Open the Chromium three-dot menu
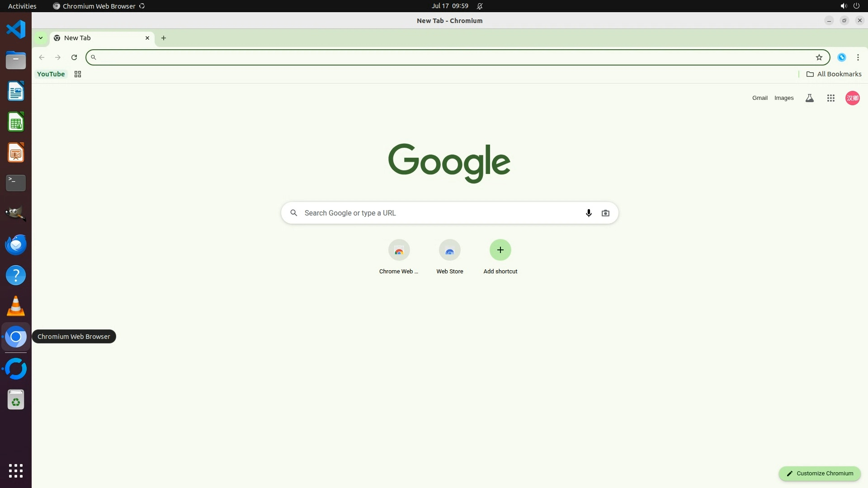The height and width of the screenshot is (488, 868). coord(858,57)
